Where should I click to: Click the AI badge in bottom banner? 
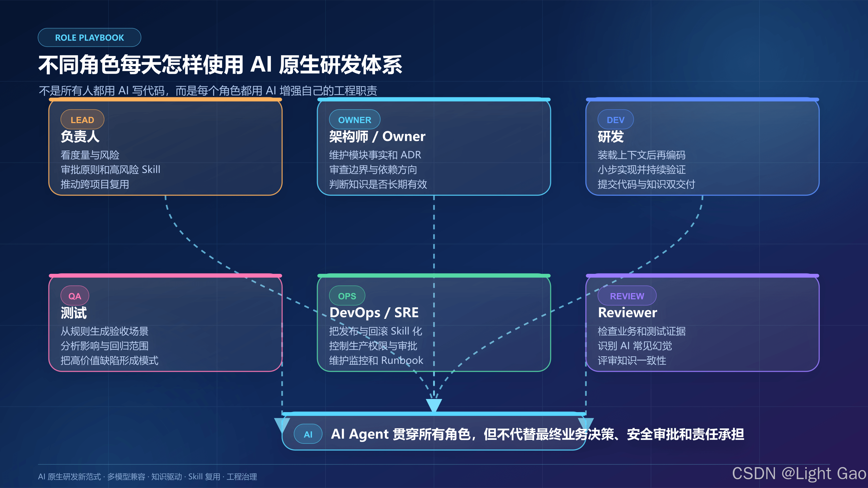(x=308, y=434)
